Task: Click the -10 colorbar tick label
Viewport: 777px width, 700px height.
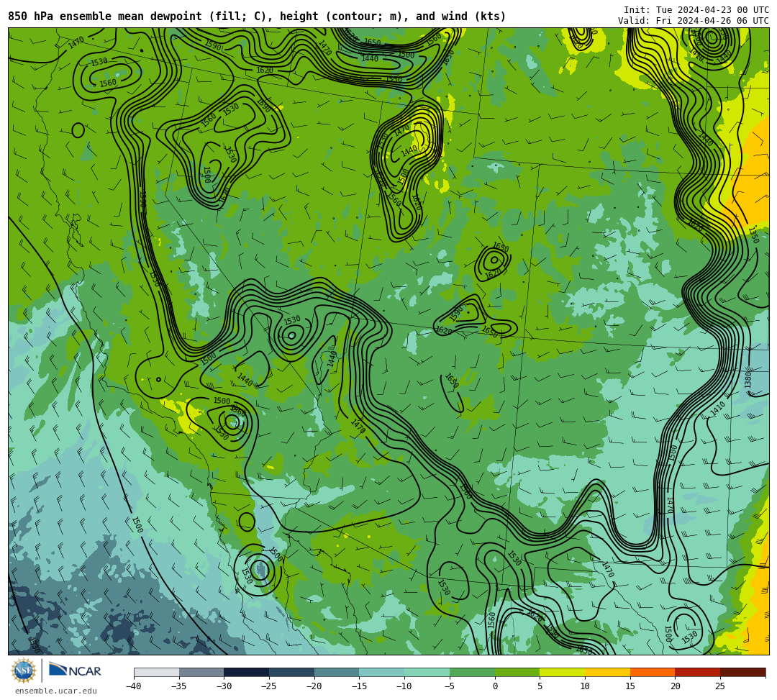Action: 404,686
